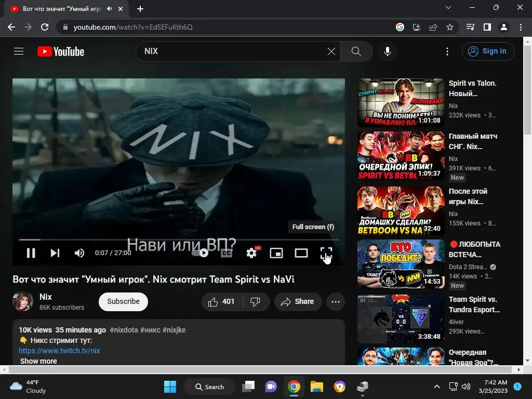Open Team Spirit vs. Tundra Esports title
The width and height of the screenshot is (532, 399).
point(474,304)
